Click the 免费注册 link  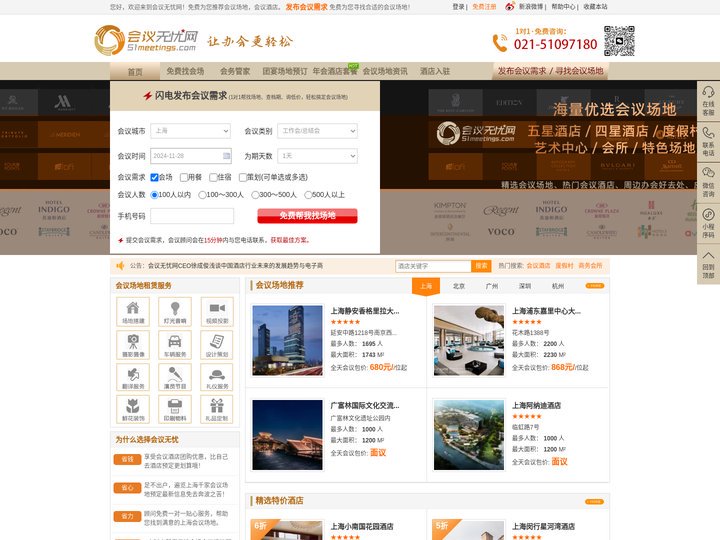(x=484, y=7)
